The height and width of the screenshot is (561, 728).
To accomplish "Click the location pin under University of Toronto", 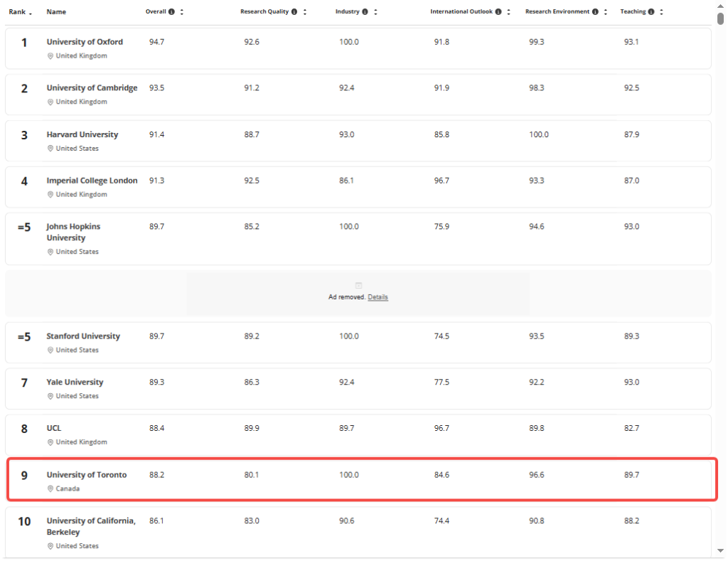I will point(50,489).
